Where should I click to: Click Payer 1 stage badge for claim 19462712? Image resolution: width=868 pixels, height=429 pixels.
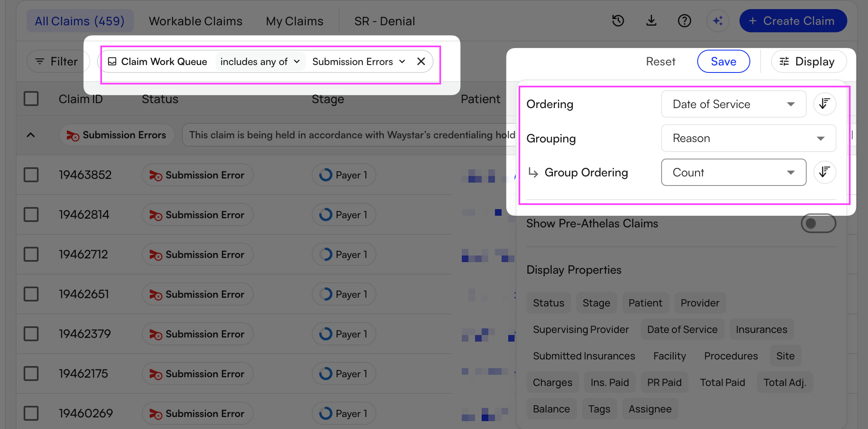[344, 254]
